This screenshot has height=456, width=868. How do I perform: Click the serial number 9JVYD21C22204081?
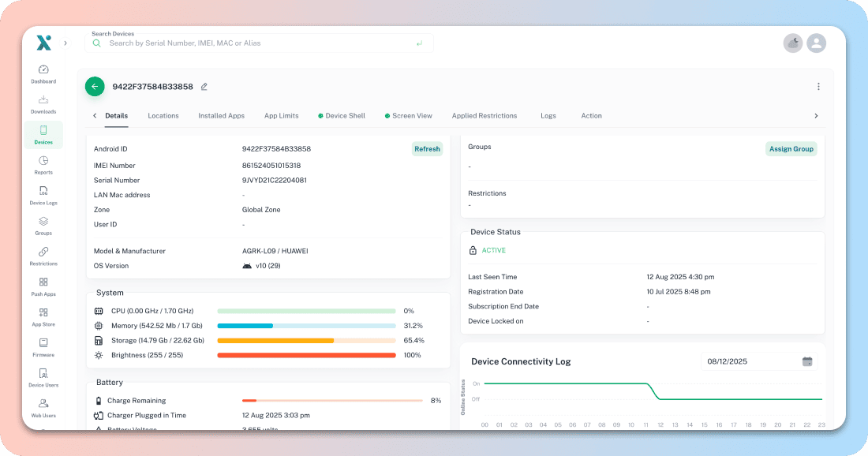click(274, 181)
